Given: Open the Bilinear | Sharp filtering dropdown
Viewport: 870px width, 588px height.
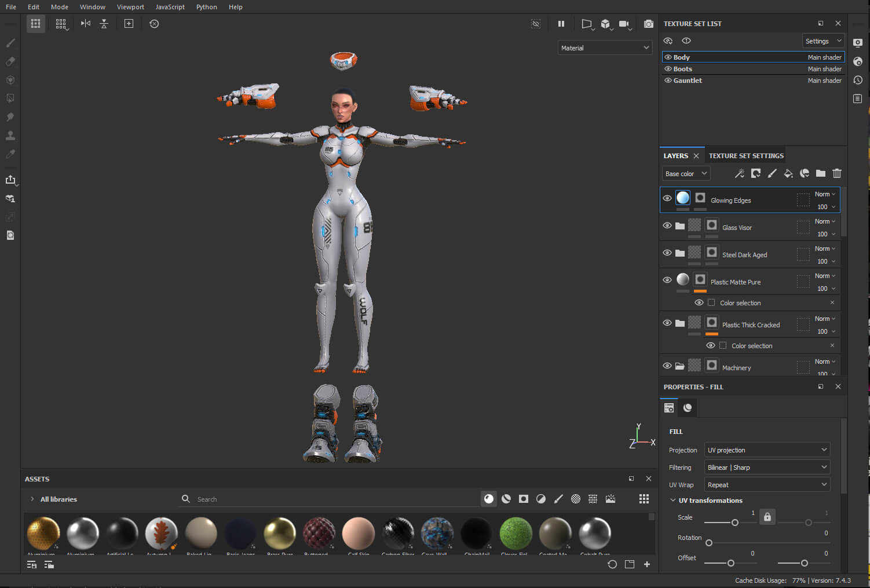Looking at the screenshot, I should [x=767, y=468].
